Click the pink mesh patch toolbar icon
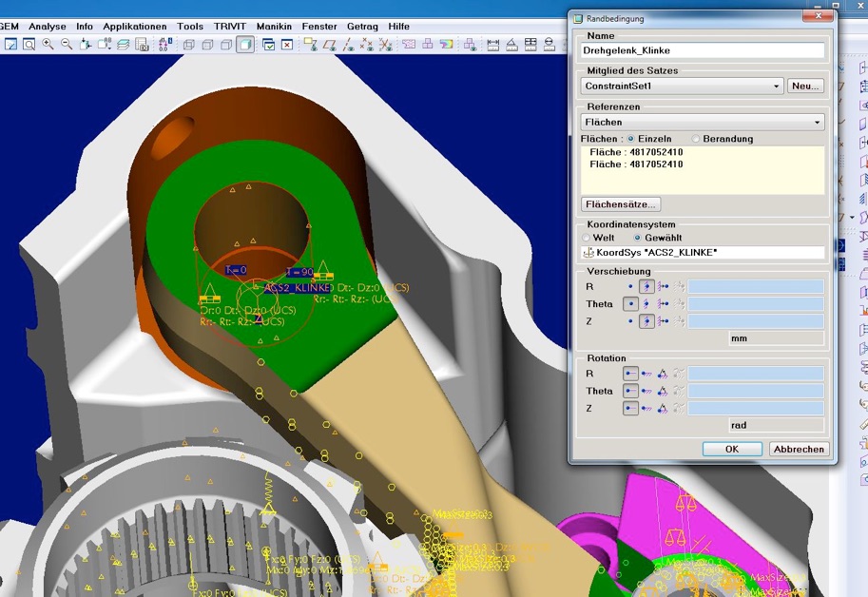This screenshot has width=868, height=597. pyautogui.click(x=409, y=45)
